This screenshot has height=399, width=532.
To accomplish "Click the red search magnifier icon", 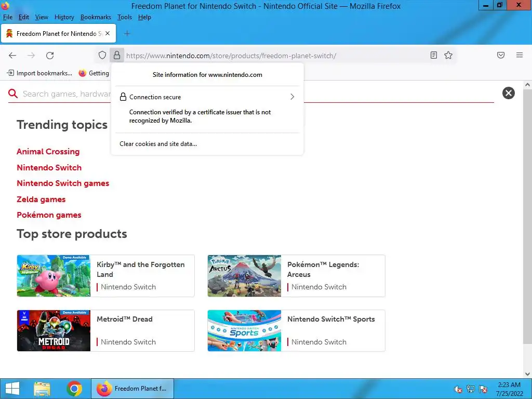I will [13, 94].
